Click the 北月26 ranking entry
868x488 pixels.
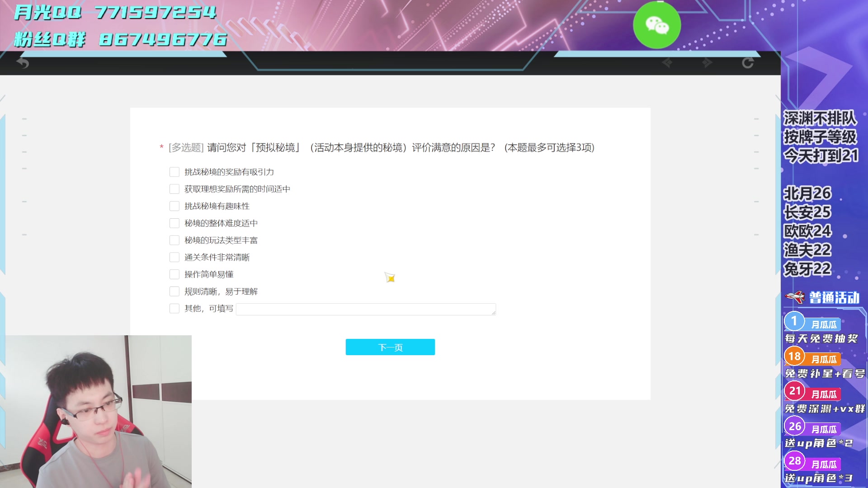pyautogui.click(x=807, y=193)
